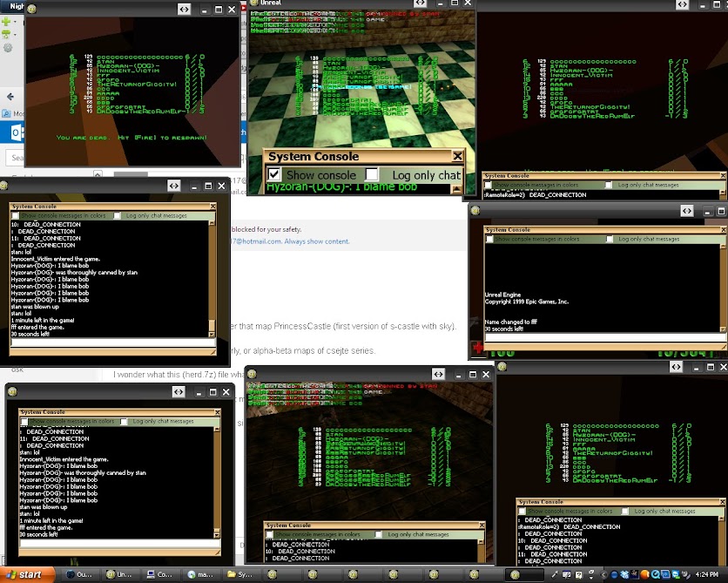
Task: Click the command input field in the bottom-left console
Action: (x=120, y=543)
